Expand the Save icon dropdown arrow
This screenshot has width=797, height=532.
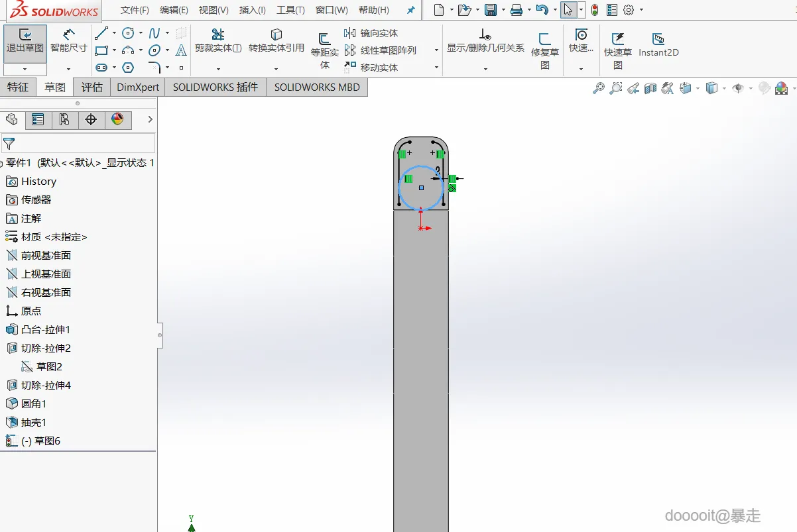pos(503,10)
